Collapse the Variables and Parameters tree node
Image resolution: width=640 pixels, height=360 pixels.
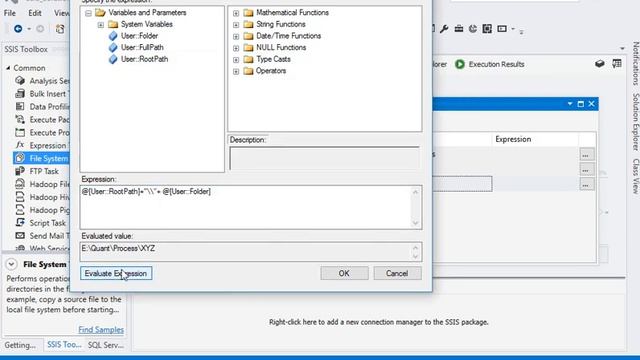point(89,13)
